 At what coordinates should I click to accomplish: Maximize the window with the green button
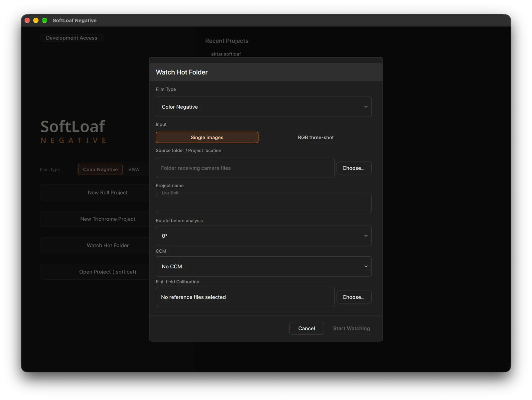[45, 20]
